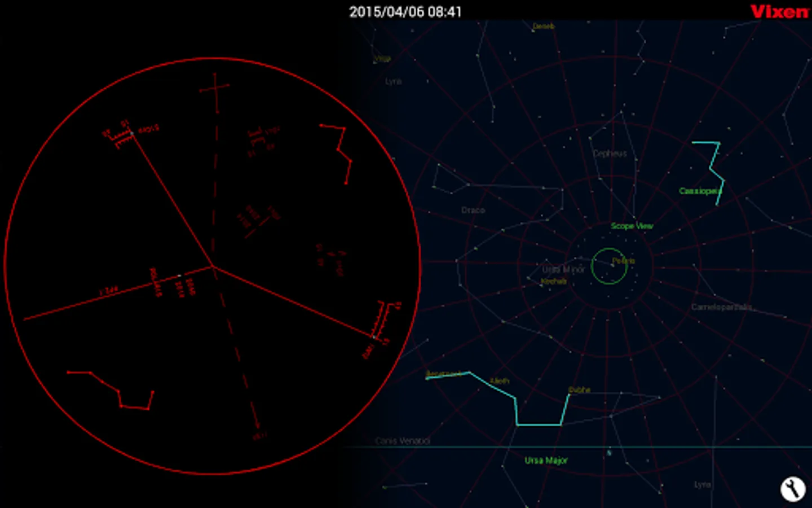Tap the Alioth star label
This screenshot has height=508, width=812.
click(499, 381)
